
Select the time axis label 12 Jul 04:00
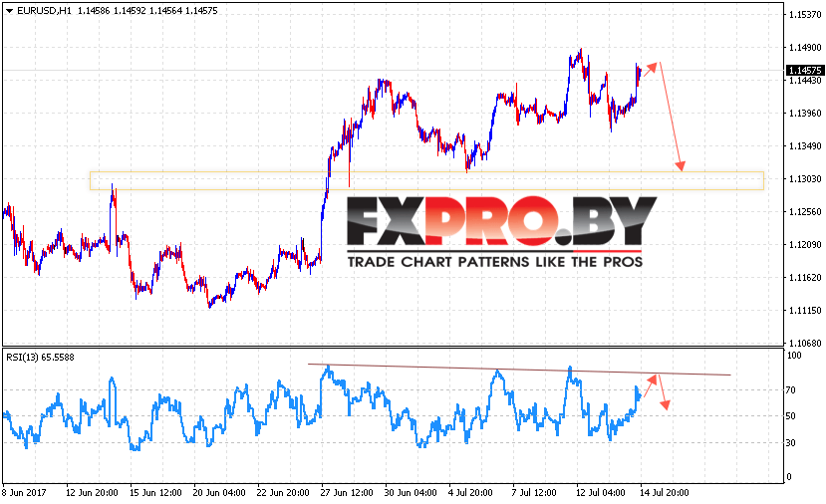601,493
